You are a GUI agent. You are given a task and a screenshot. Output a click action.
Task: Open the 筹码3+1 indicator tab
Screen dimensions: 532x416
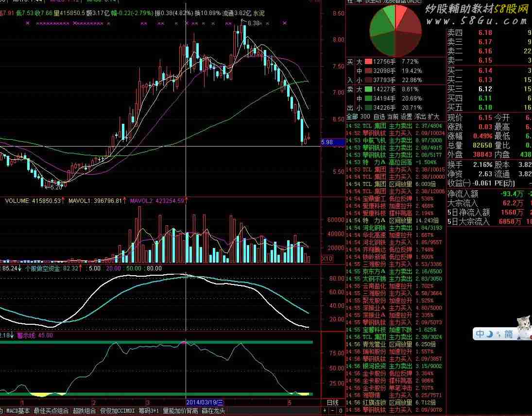tap(149, 411)
